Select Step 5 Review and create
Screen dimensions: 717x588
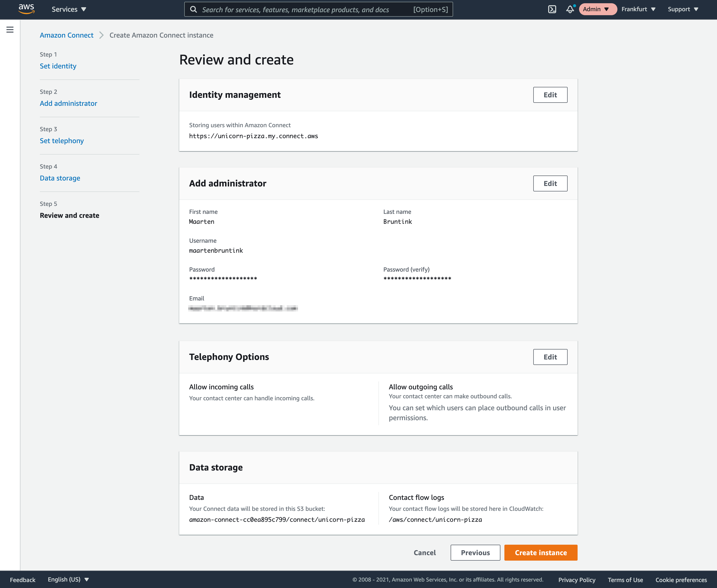click(x=69, y=215)
